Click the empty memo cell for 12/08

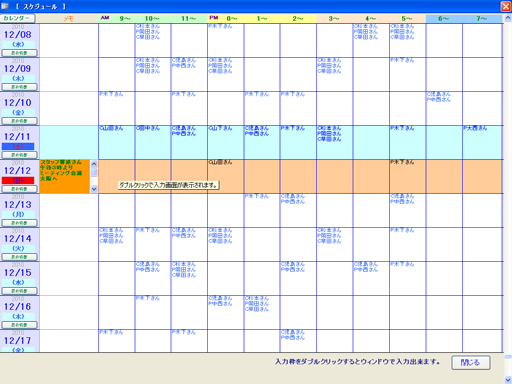click(69, 40)
